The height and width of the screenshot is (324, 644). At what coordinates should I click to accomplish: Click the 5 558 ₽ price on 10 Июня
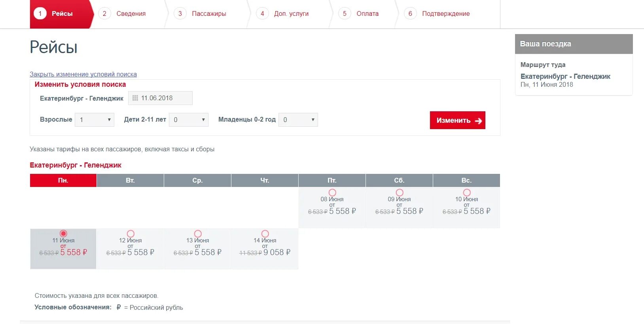click(477, 211)
